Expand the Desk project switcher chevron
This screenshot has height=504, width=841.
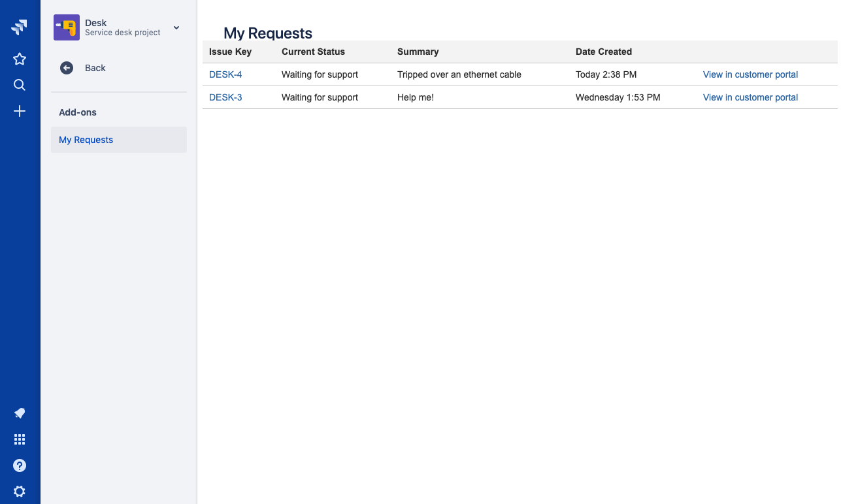point(175,28)
